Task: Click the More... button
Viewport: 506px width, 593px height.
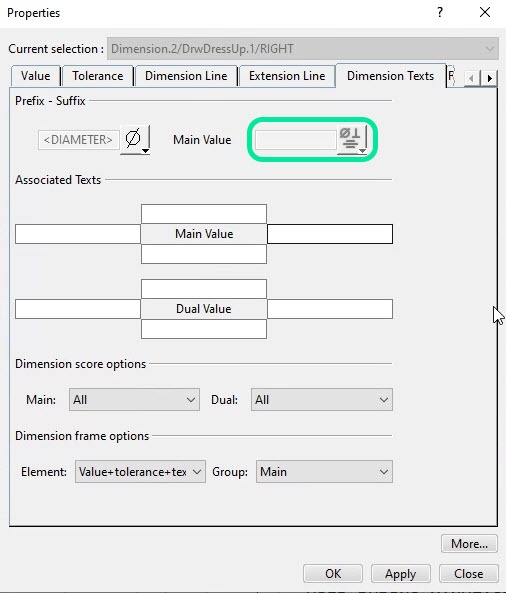Action: [469, 543]
